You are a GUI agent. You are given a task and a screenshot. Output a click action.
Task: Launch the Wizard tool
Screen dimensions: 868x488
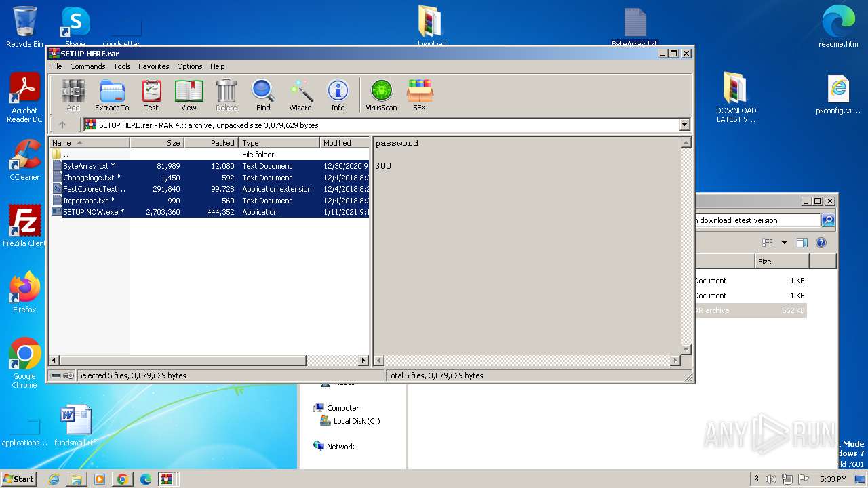pos(300,95)
